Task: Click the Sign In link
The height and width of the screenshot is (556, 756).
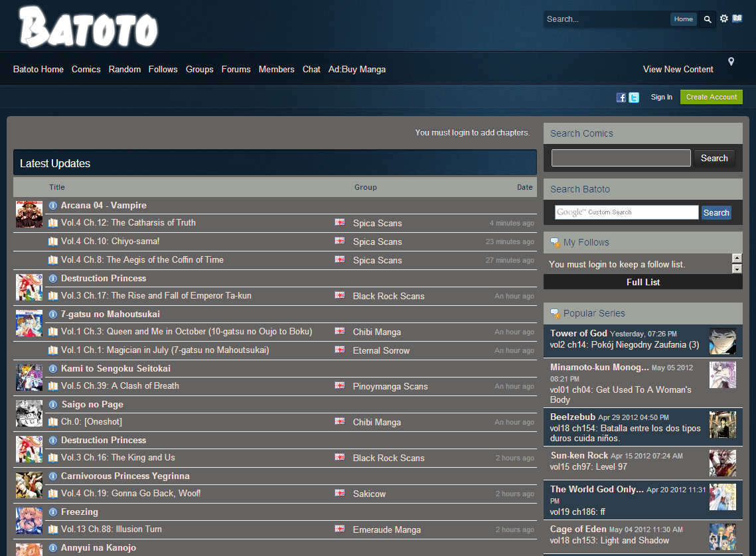Action: (x=662, y=98)
